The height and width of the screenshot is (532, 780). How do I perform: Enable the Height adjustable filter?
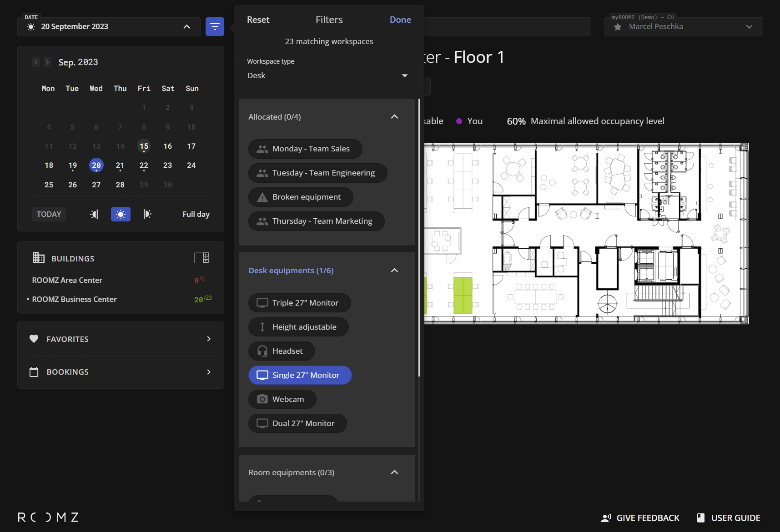click(298, 327)
